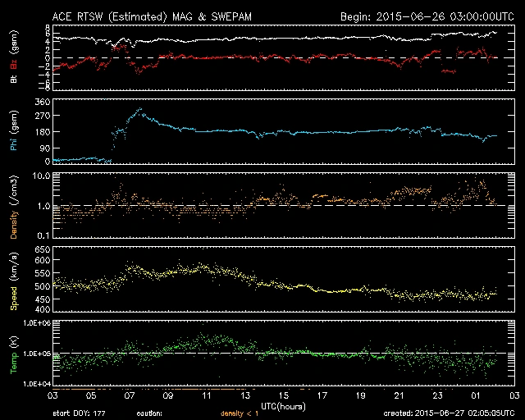Click the orange "density < 1" caution text

coord(240,413)
